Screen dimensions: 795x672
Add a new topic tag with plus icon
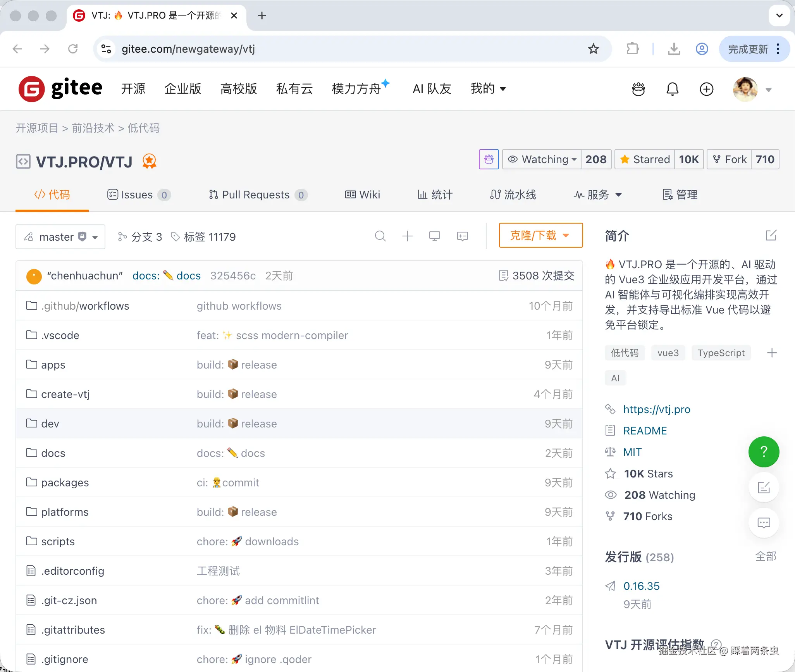point(772,353)
